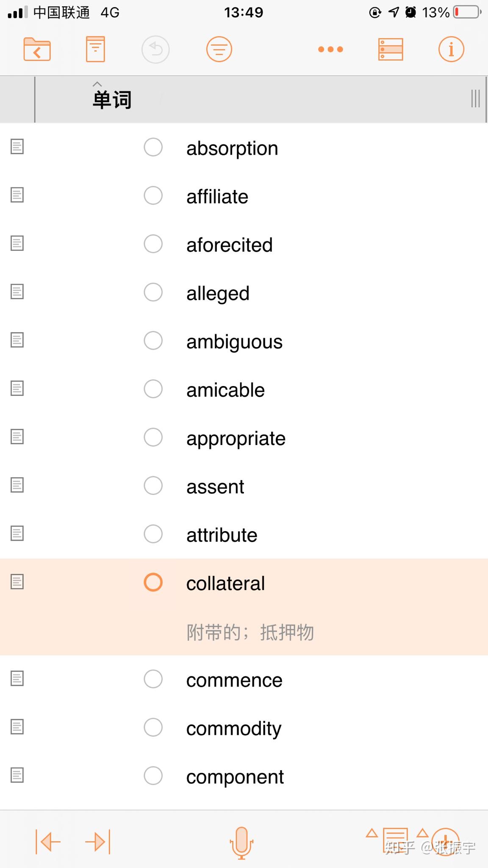The width and height of the screenshot is (488, 868).
Task: Jump to first card with the skip-back icon
Action: point(47,842)
